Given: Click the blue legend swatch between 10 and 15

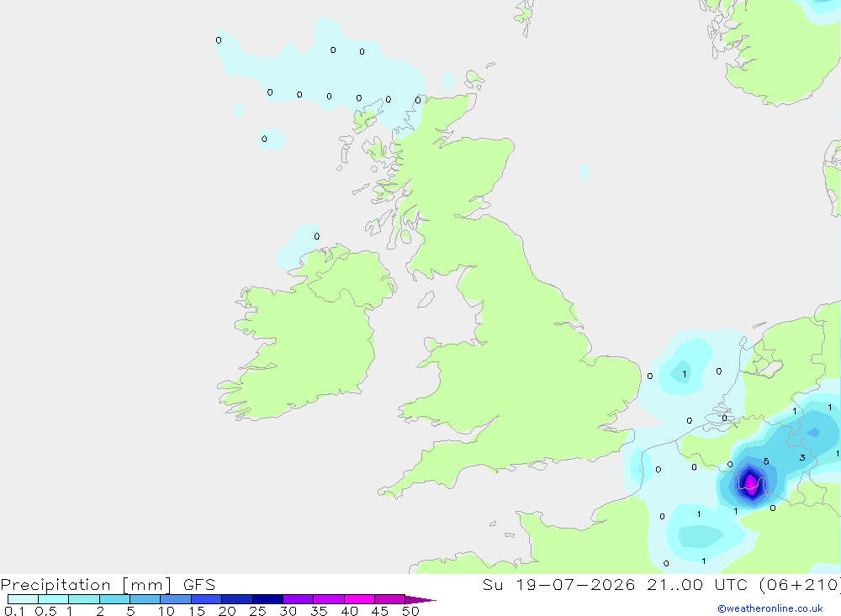Looking at the screenshot, I should pos(176,599).
